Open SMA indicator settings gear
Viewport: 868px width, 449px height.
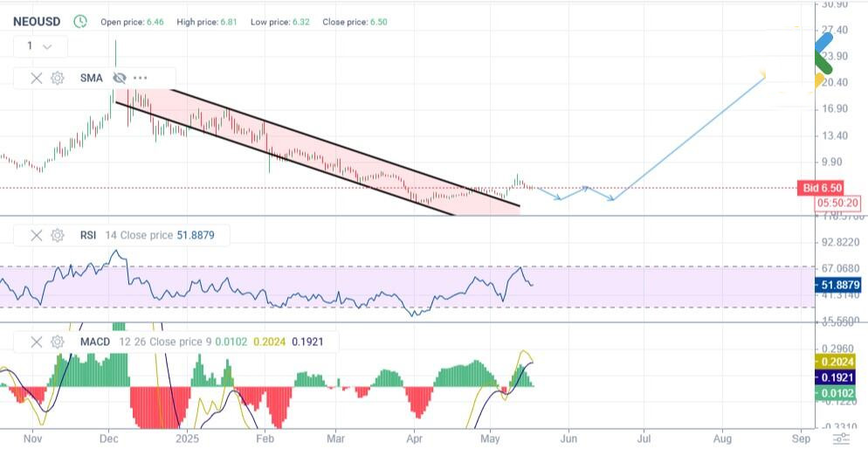point(58,78)
